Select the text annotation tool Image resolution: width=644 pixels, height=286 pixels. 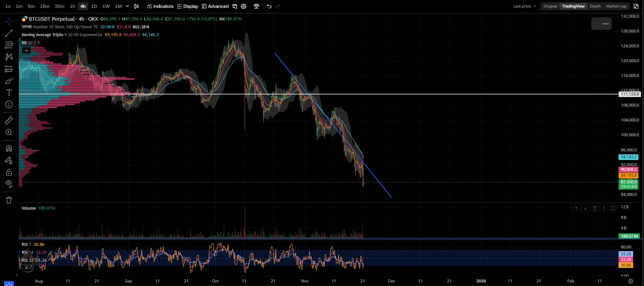point(9,93)
